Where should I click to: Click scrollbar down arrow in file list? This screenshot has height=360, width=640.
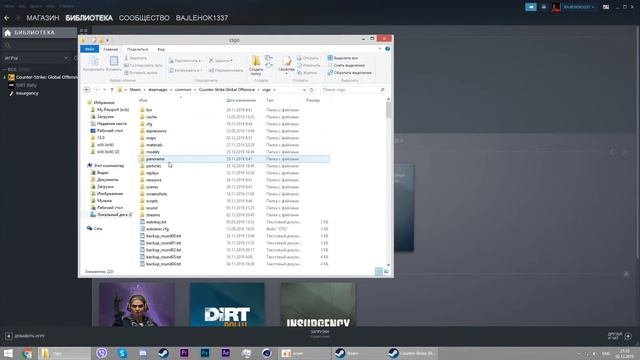[x=388, y=265]
